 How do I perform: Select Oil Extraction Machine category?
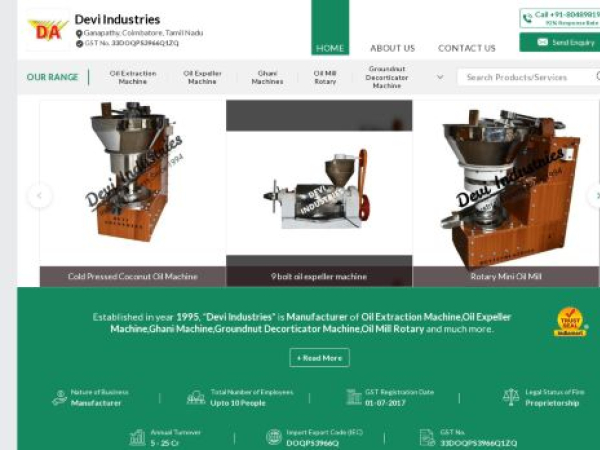tap(133, 77)
